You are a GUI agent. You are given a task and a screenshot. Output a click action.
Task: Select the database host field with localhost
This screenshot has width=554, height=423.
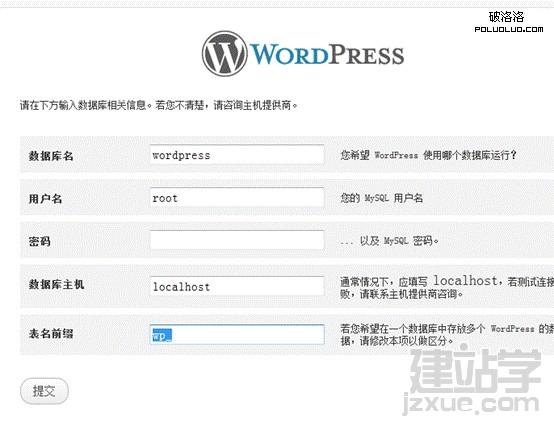click(237, 286)
